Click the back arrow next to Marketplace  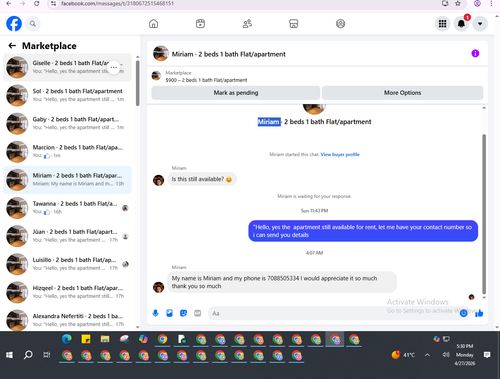pyautogui.click(x=12, y=46)
